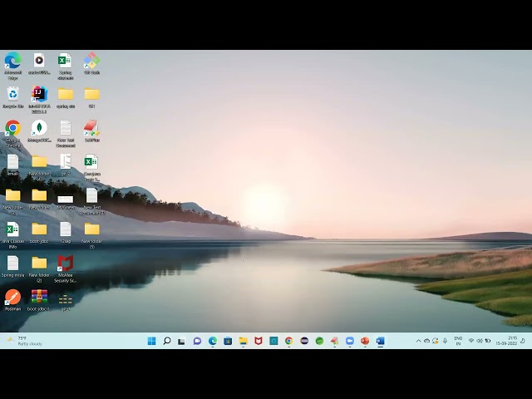Open Microsoft Store from the taskbar
The image size is (532, 399).
pos(228,341)
